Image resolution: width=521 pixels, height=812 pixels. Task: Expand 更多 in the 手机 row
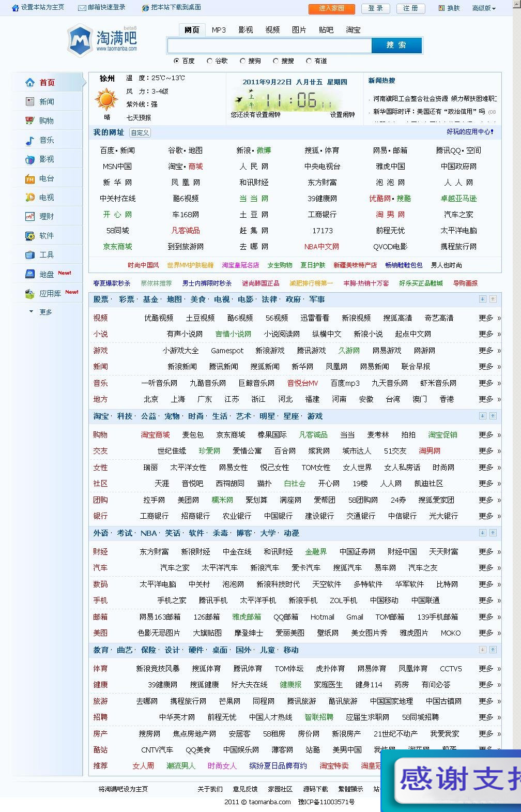(x=489, y=600)
